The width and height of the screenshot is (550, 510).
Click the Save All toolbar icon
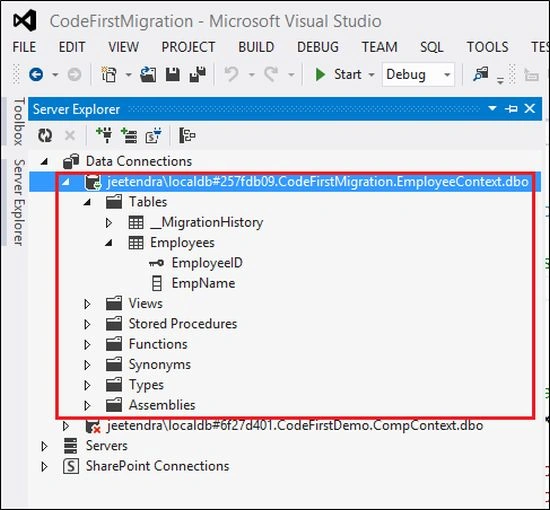198,74
